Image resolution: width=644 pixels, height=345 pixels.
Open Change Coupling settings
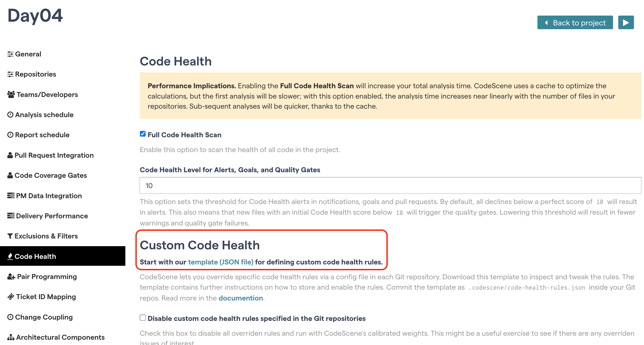click(x=44, y=317)
